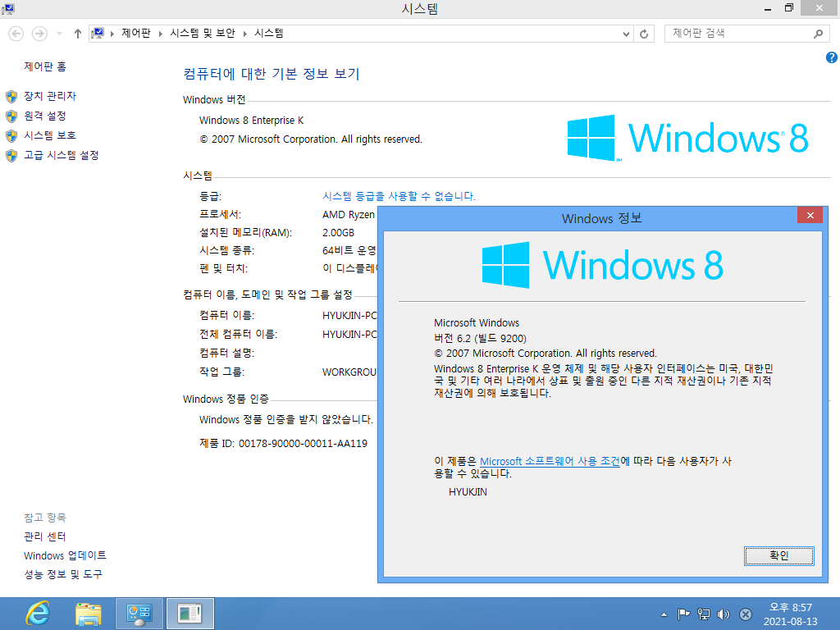
Task: Click the Windows 8 Enterprise K text
Action: 251,121
